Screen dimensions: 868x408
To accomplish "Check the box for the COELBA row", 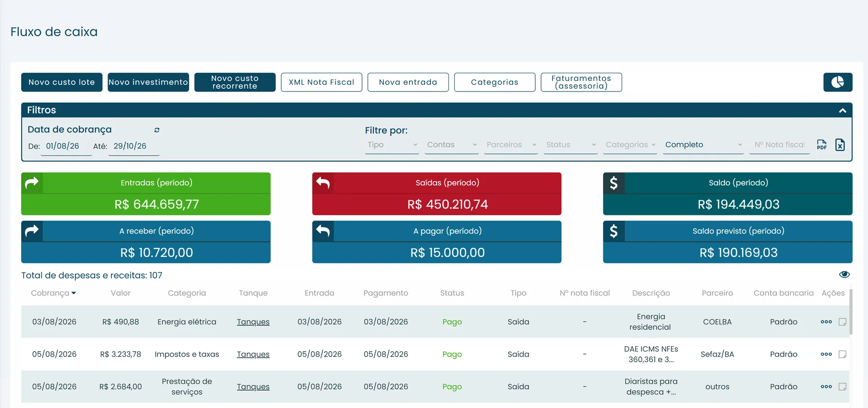I will pyautogui.click(x=842, y=322).
